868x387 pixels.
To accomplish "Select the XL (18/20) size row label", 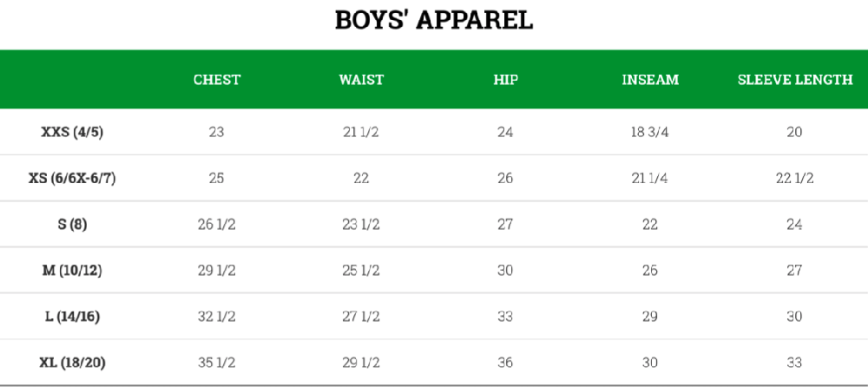I will pyautogui.click(x=73, y=363).
